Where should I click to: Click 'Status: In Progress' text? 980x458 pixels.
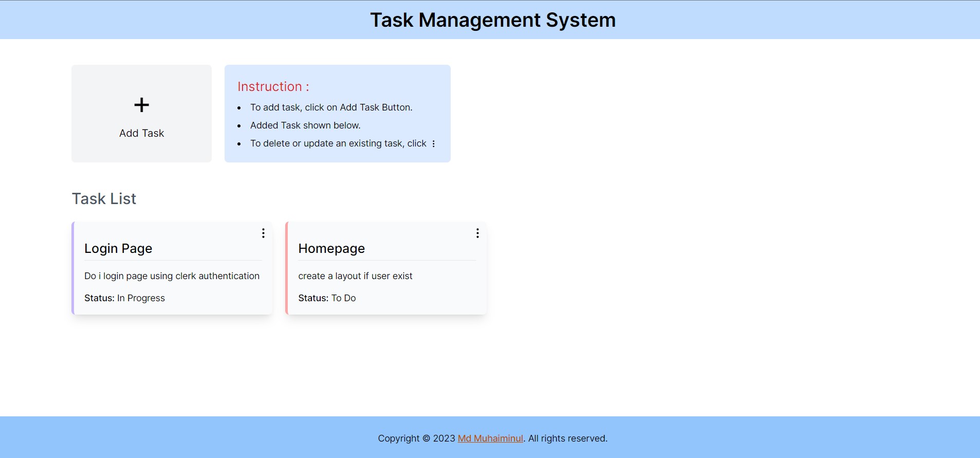[124, 298]
